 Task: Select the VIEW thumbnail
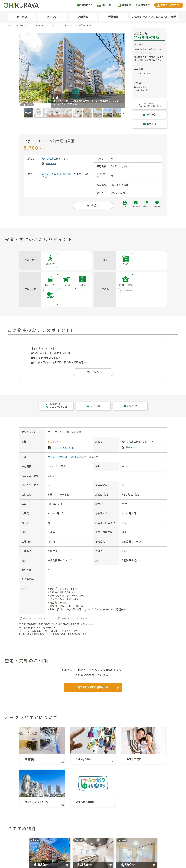28,113
